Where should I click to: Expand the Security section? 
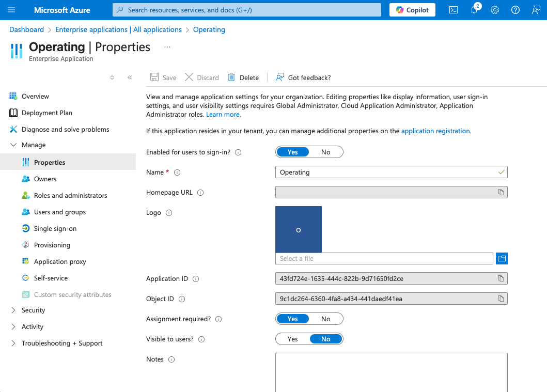(x=13, y=310)
